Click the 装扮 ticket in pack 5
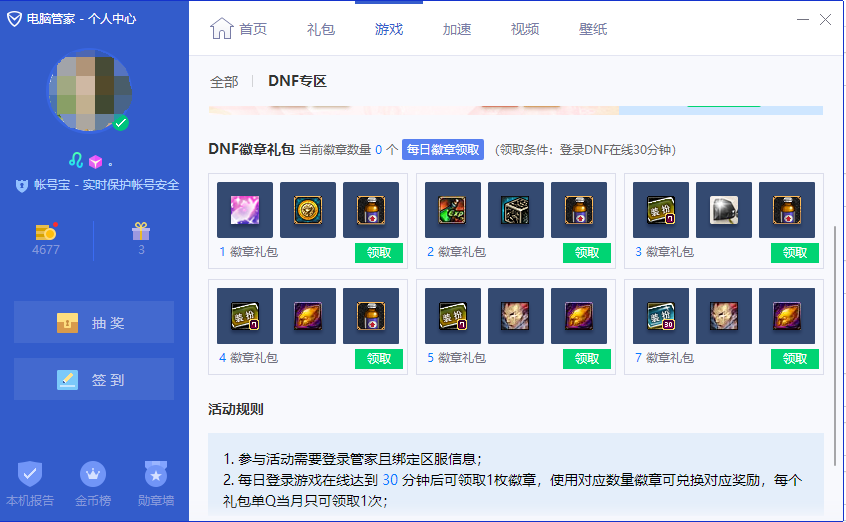 point(453,316)
